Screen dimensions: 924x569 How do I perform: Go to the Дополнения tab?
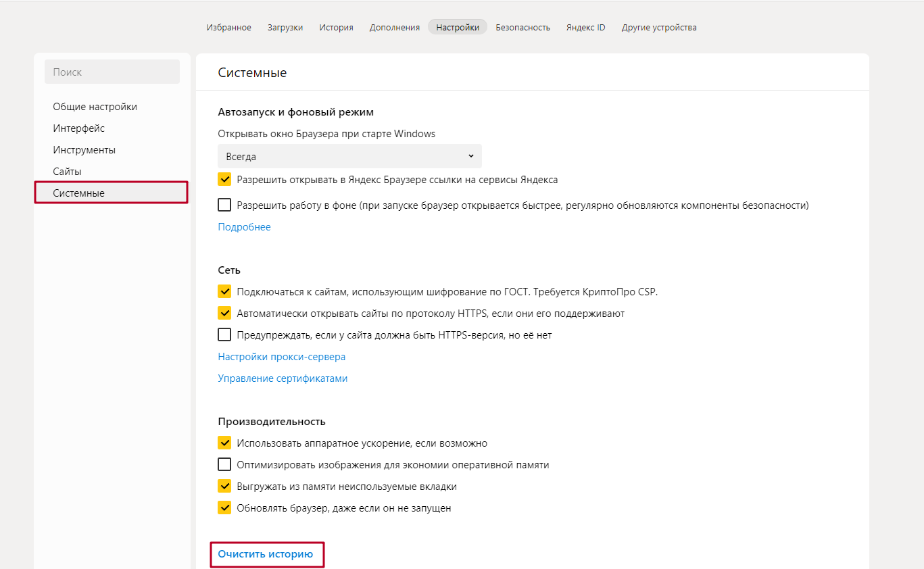pos(395,28)
